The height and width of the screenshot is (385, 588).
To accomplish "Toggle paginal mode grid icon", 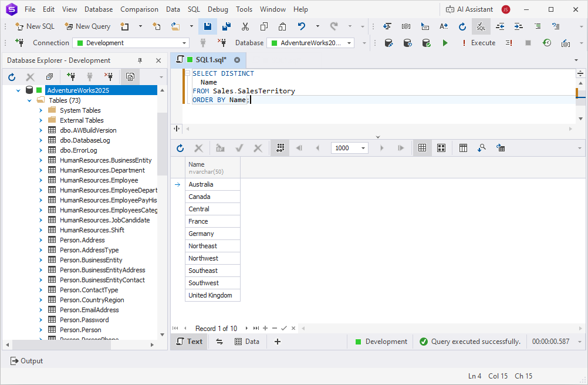I will coord(280,148).
